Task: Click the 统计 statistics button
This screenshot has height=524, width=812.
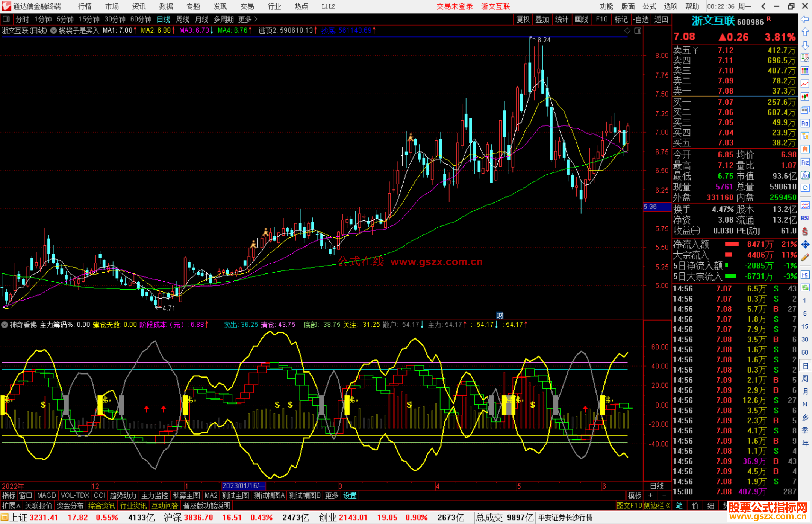Action: click(x=562, y=19)
